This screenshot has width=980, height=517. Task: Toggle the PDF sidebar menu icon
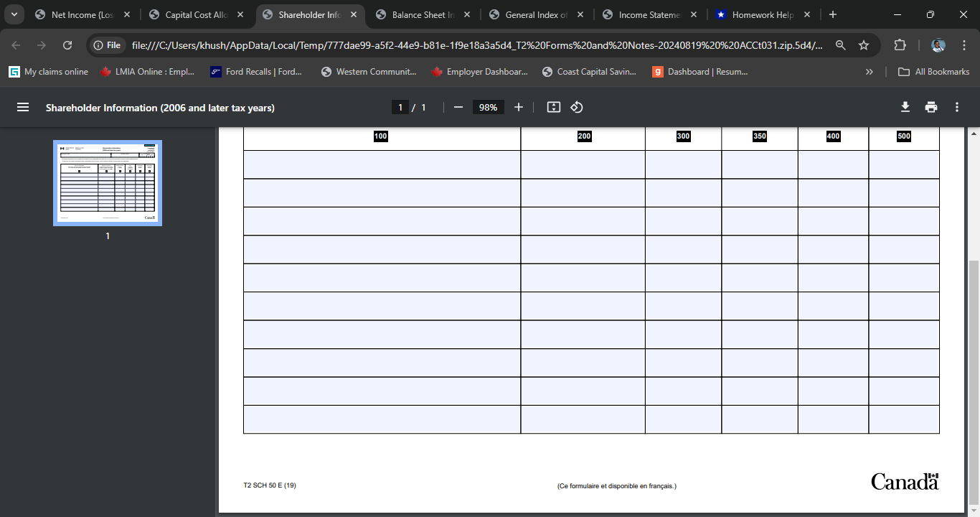pos(23,107)
